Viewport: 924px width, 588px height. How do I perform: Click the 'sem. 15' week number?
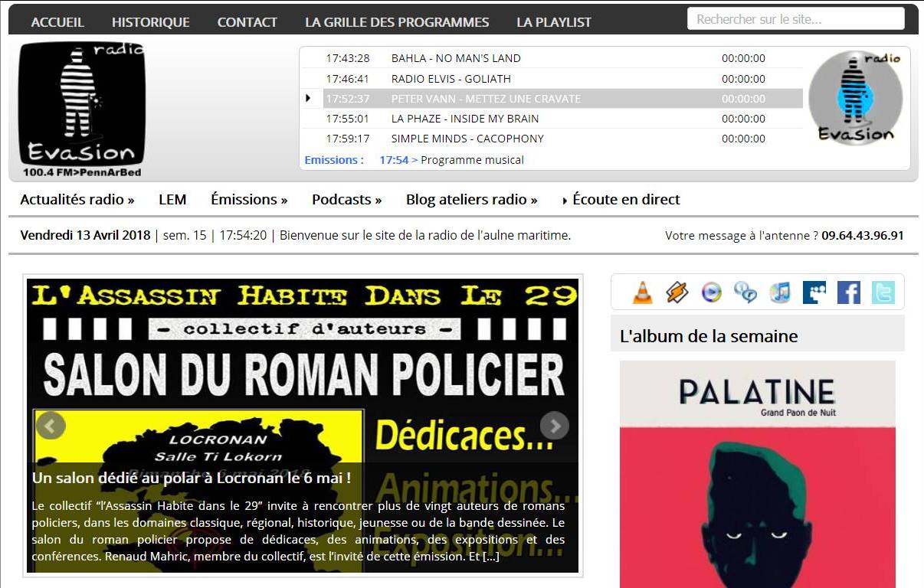pyautogui.click(x=185, y=235)
